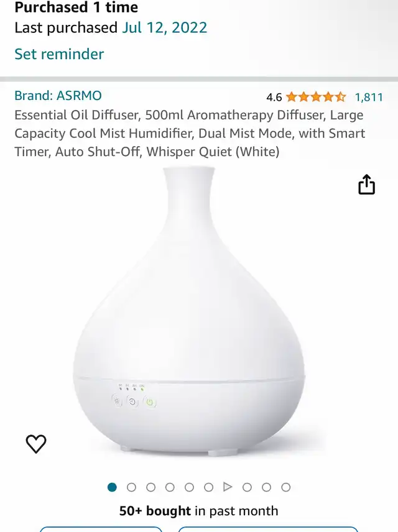Jump to sixth image carousel dot
The width and height of the screenshot is (398, 532).
point(208,487)
